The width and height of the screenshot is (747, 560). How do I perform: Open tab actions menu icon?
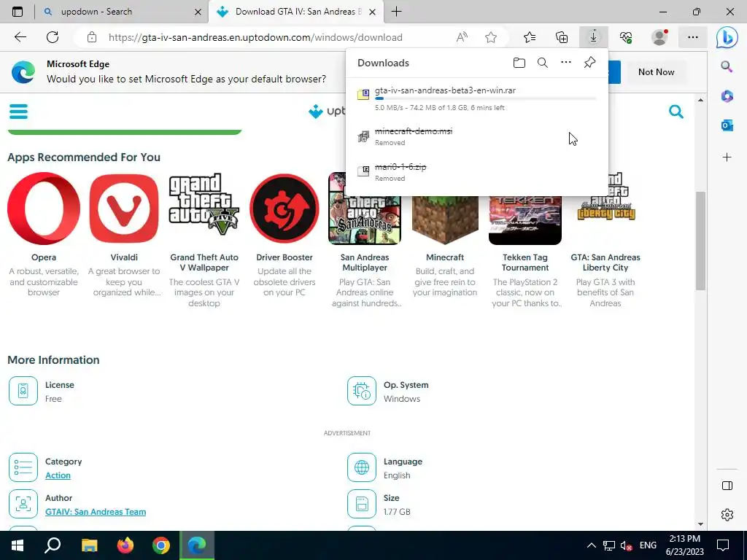click(18, 12)
